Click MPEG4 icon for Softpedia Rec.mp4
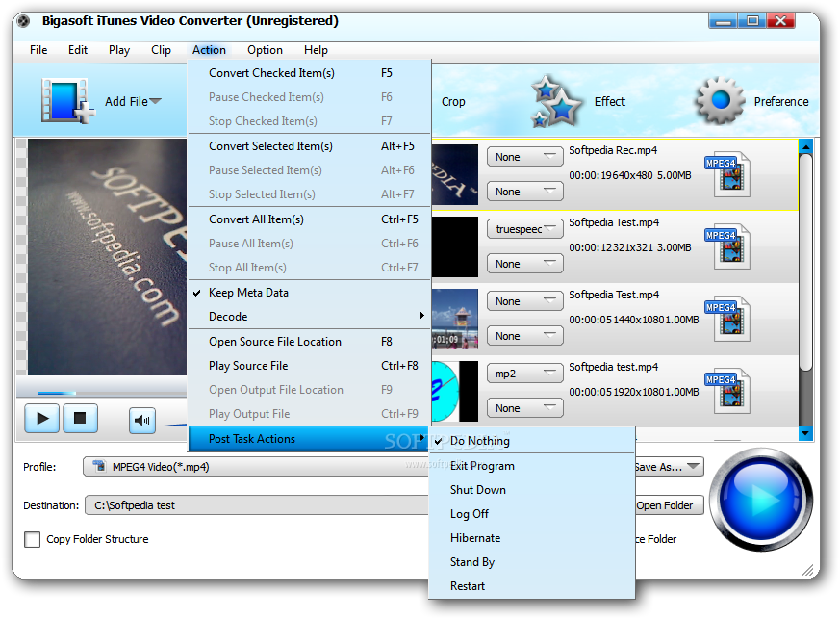The width and height of the screenshot is (840, 619). (x=727, y=174)
